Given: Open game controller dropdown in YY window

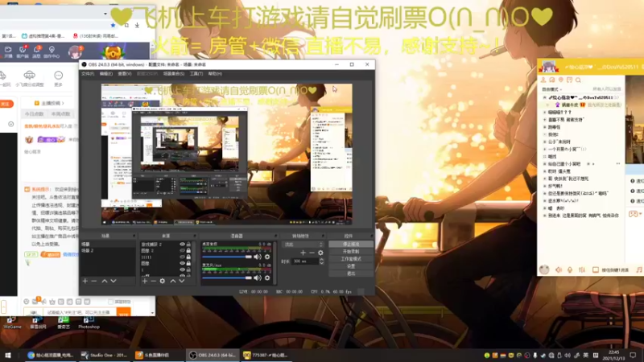Looking at the screenshot, I should click(x=635, y=214).
